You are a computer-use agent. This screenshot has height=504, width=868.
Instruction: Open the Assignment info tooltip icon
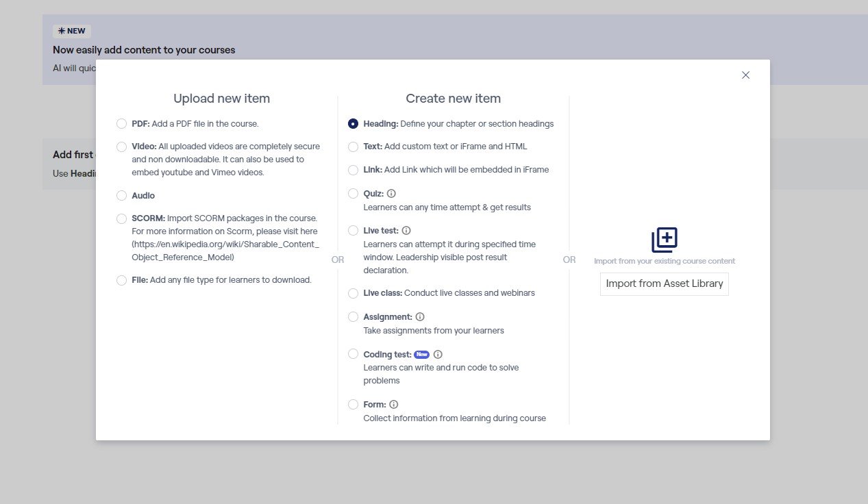[x=420, y=317]
